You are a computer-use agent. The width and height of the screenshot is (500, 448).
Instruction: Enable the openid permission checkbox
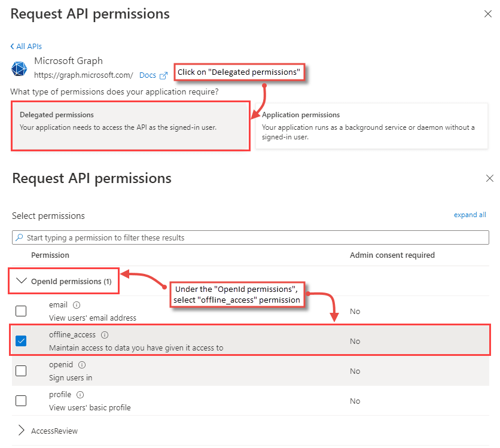[x=21, y=371]
